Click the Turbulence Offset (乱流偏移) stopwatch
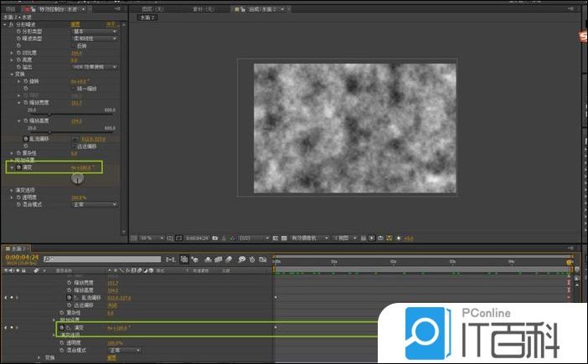Image resolution: width=588 pixels, height=364 pixels. pos(26,138)
